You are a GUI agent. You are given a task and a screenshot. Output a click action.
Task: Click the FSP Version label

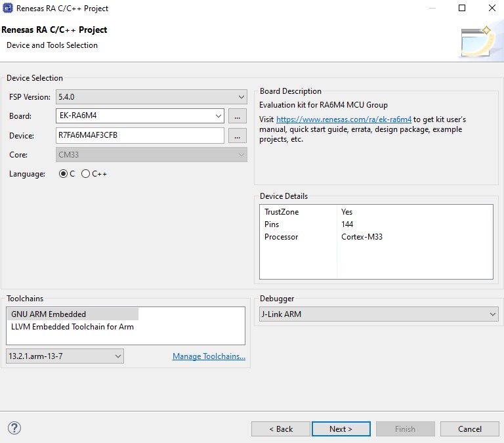pyautogui.click(x=30, y=96)
